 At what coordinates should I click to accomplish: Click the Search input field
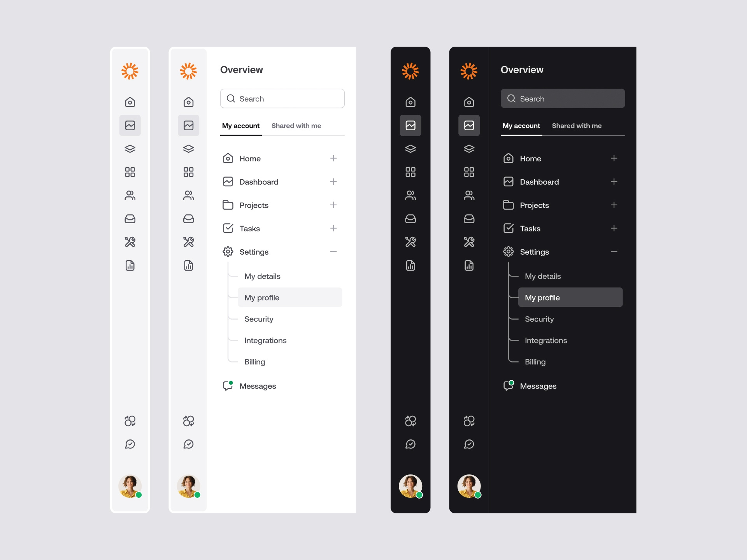[282, 98]
